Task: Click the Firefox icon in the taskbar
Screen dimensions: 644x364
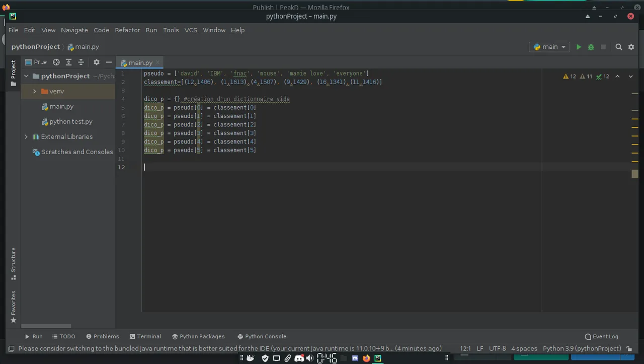Action: coord(366,358)
